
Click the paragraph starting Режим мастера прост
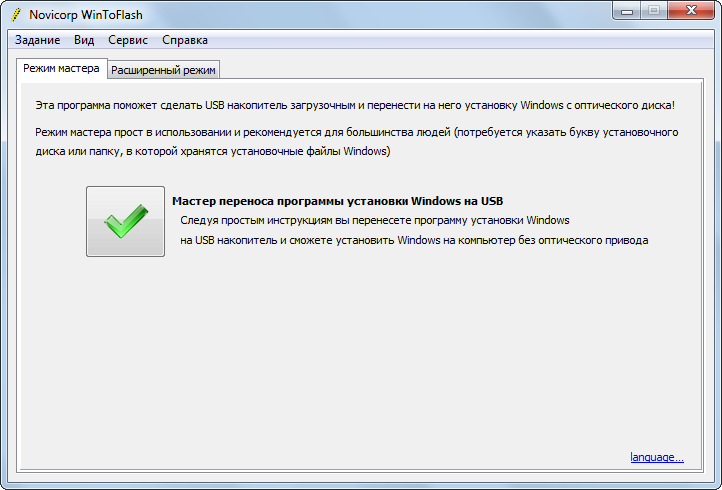(357, 132)
